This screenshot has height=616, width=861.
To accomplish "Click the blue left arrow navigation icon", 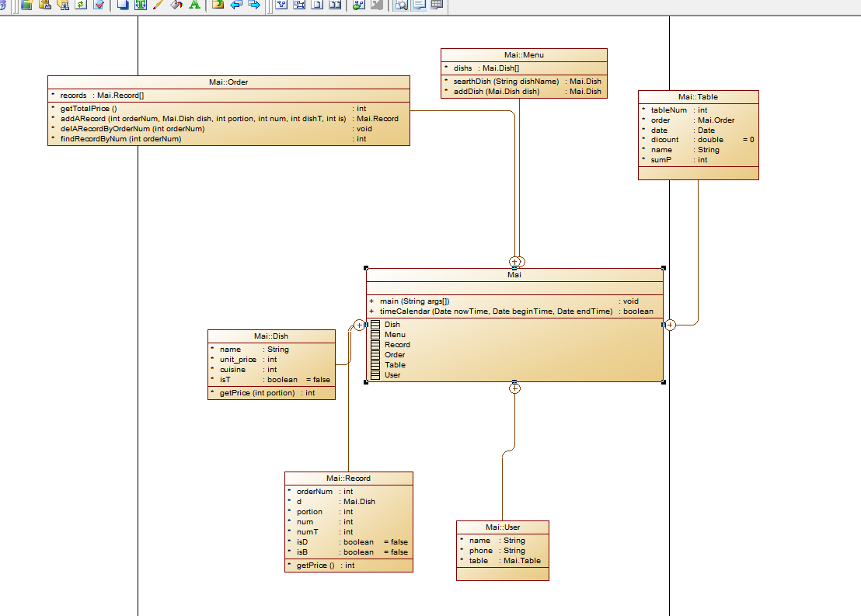I will point(236,5).
